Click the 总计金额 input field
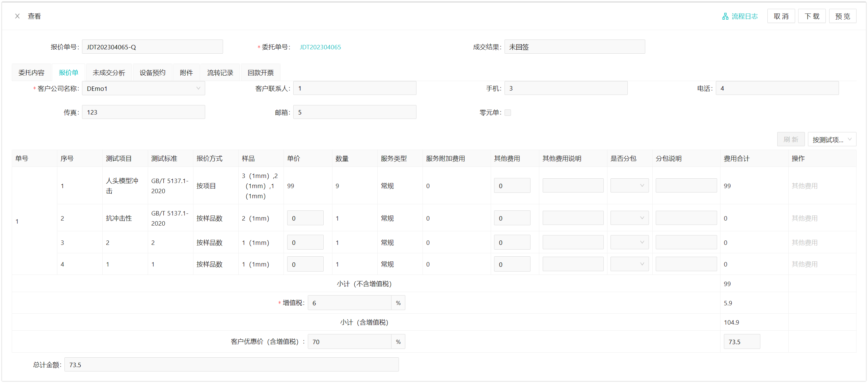This screenshot has height=383, width=868. (x=232, y=365)
